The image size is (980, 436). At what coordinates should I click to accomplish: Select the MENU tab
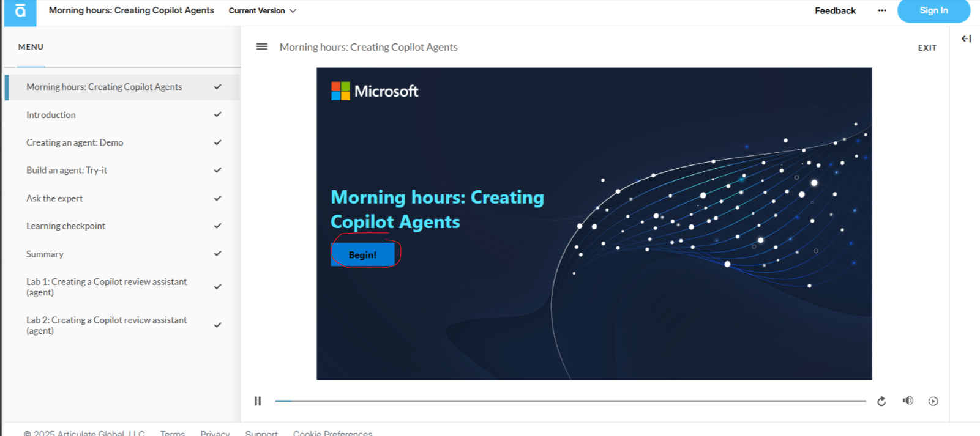coord(31,46)
